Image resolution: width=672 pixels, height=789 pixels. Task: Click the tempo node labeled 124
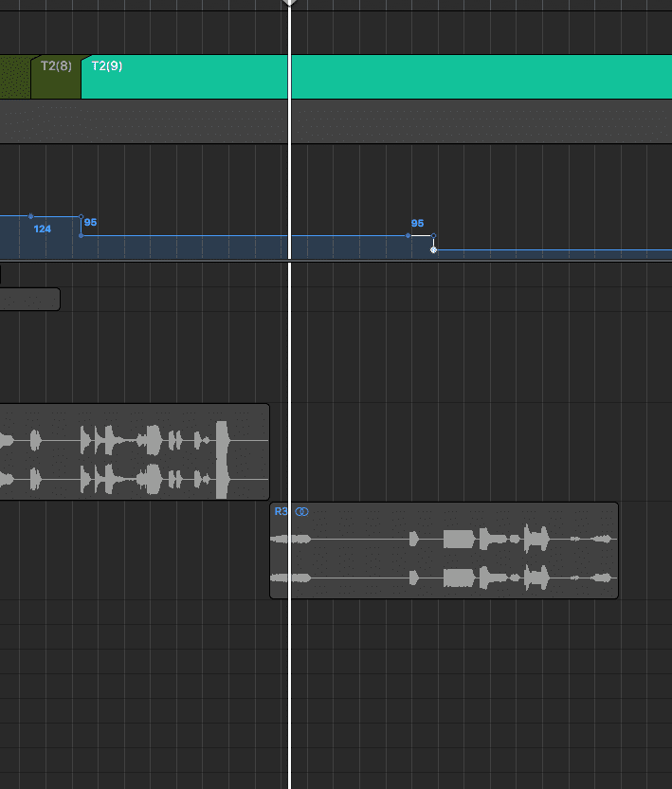point(31,216)
